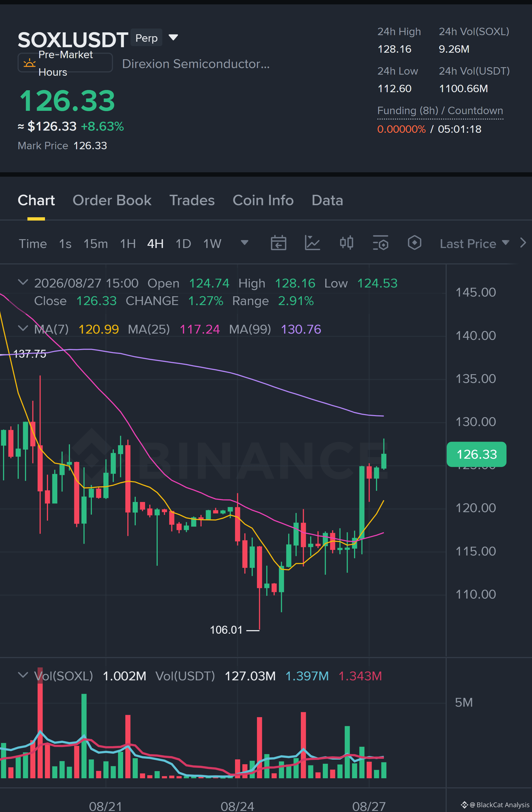This screenshot has width=532, height=812.
Task: Open the calendar go-to-date icon
Action: click(278, 243)
